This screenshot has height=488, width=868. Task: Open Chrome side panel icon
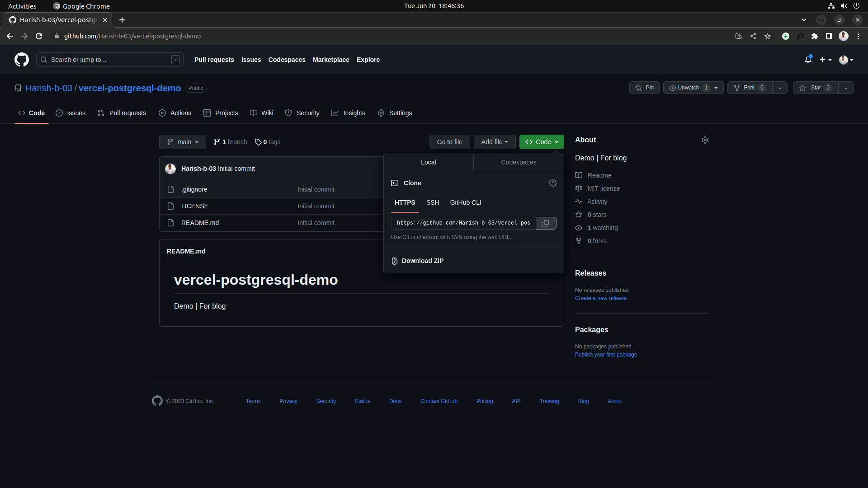coord(829,36)
